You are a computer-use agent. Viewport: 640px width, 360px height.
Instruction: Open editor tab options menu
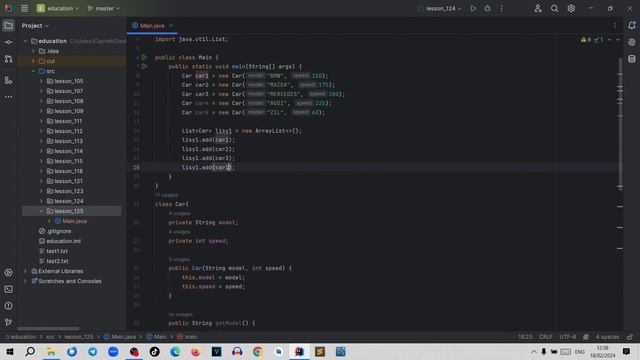tap(615, 26)
